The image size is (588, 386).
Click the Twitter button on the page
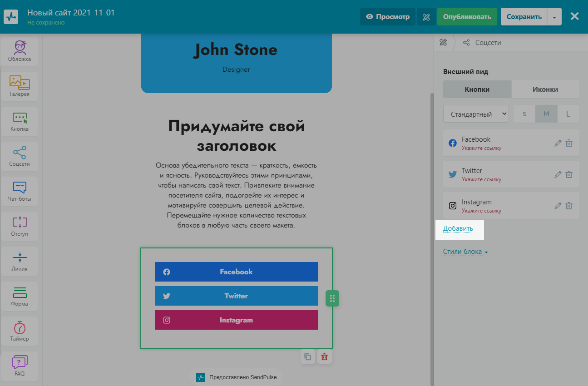(x=237, y=296)
